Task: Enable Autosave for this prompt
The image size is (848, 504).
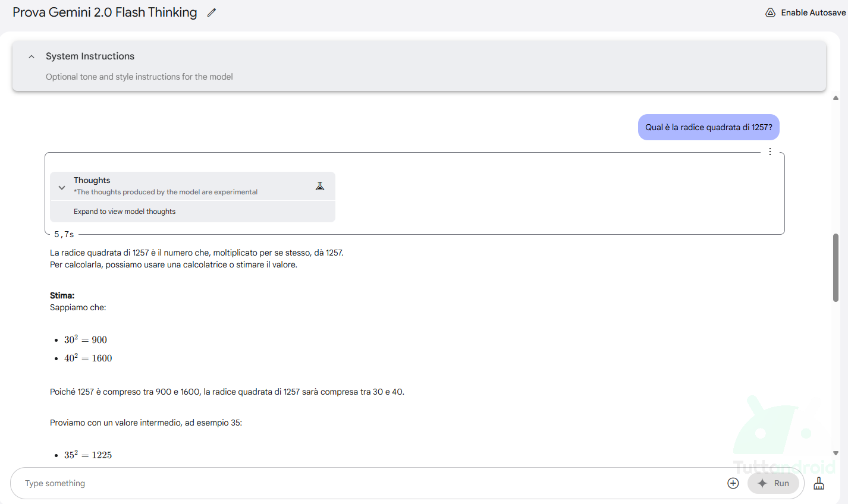Action: tap(813, 12)
